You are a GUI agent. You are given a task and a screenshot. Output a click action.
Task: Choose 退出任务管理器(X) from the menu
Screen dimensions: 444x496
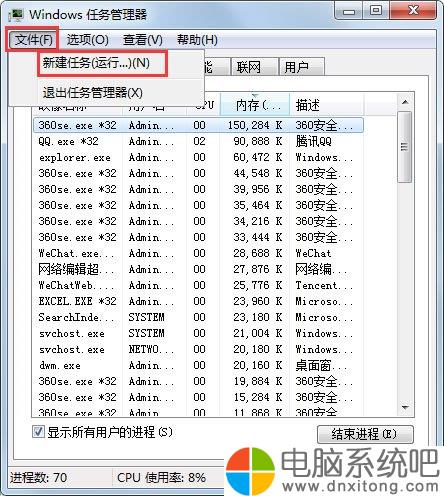click(x=93, y=93)
